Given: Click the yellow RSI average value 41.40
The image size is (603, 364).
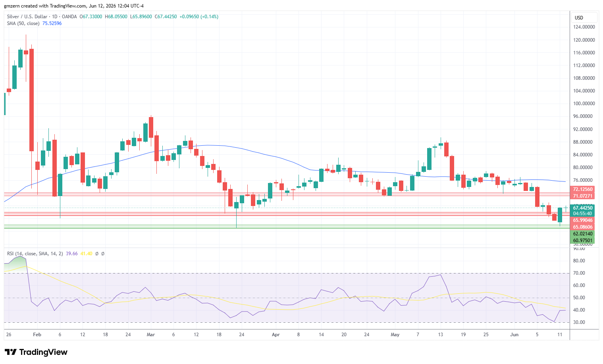Looking at the screenshot, I should coord(86,254).
